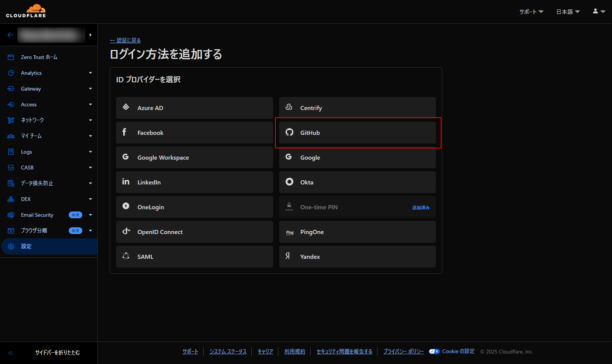Click the PingOne logo icon
Viewport: 612px width, 364px height.
(290, 233)
